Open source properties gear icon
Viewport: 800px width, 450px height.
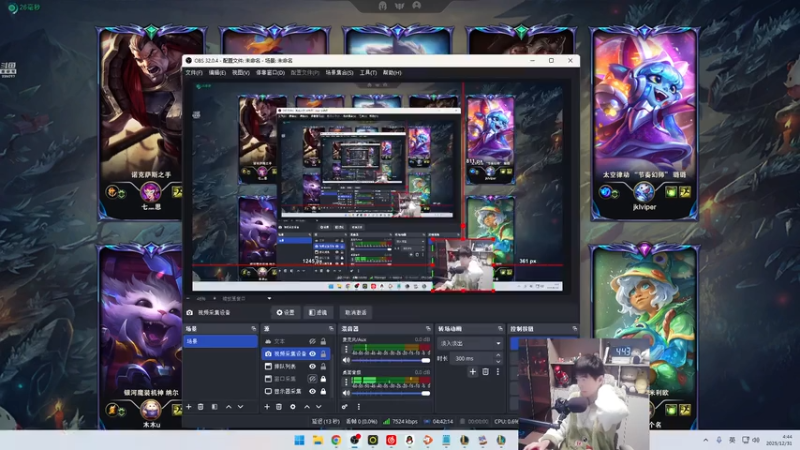coord(293,407)
